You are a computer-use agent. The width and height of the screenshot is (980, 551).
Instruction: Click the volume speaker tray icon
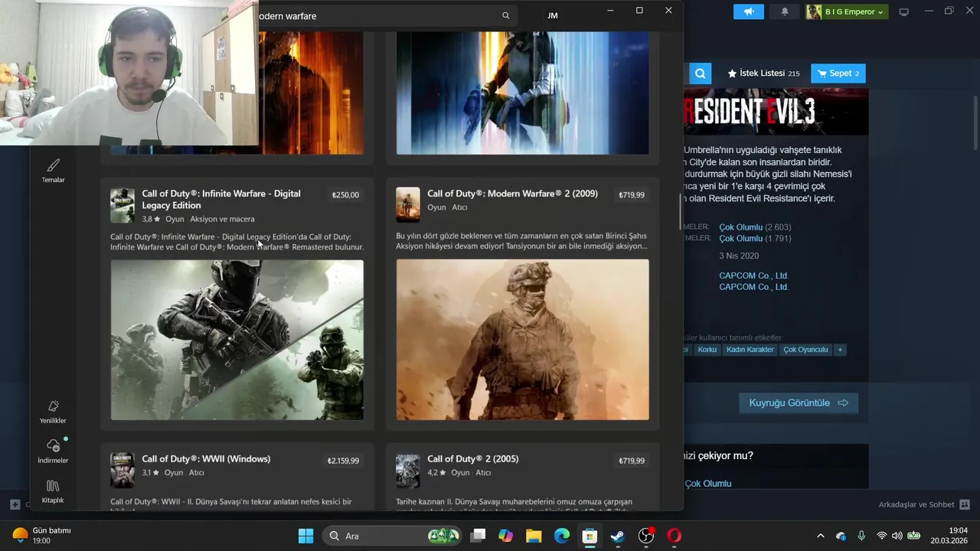pyautogui.click(x=897, y=536)
